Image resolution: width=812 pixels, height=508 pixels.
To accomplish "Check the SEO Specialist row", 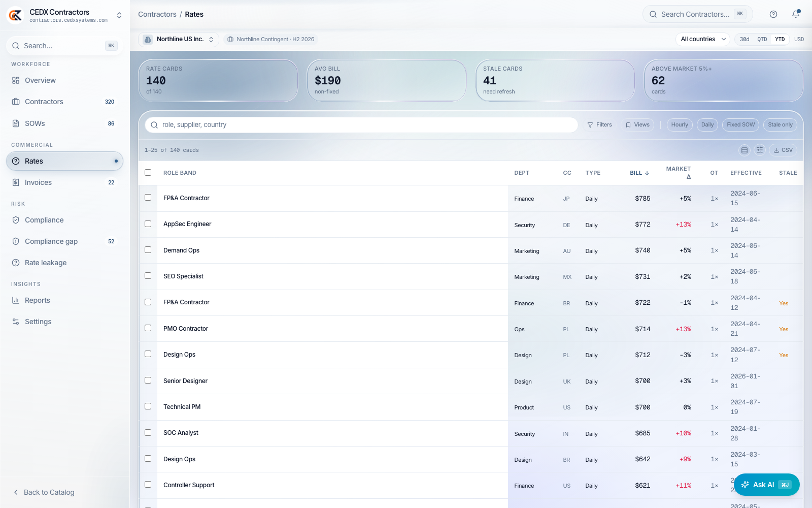I will point(148,276).
